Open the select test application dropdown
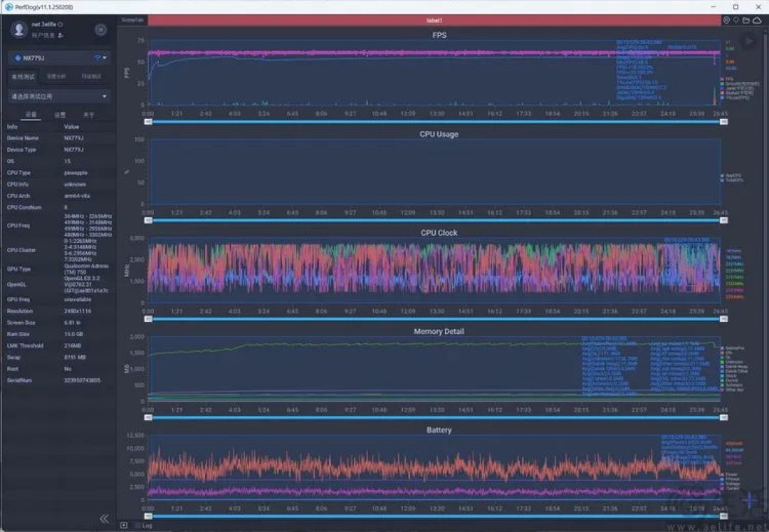 point(59,97)
